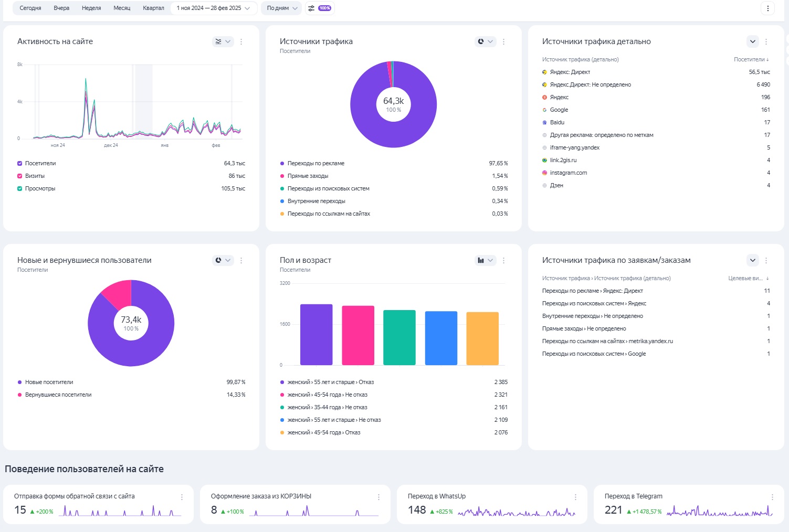The width and height of the screenshot is (789, 532).
Task: Select the Квартал period tab
Action: point(153,8)
